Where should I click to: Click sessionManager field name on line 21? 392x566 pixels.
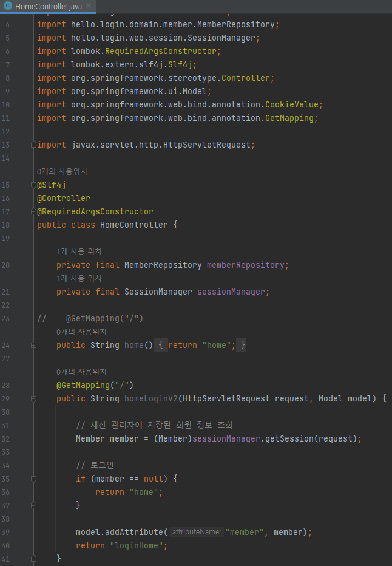coord(231,292)
